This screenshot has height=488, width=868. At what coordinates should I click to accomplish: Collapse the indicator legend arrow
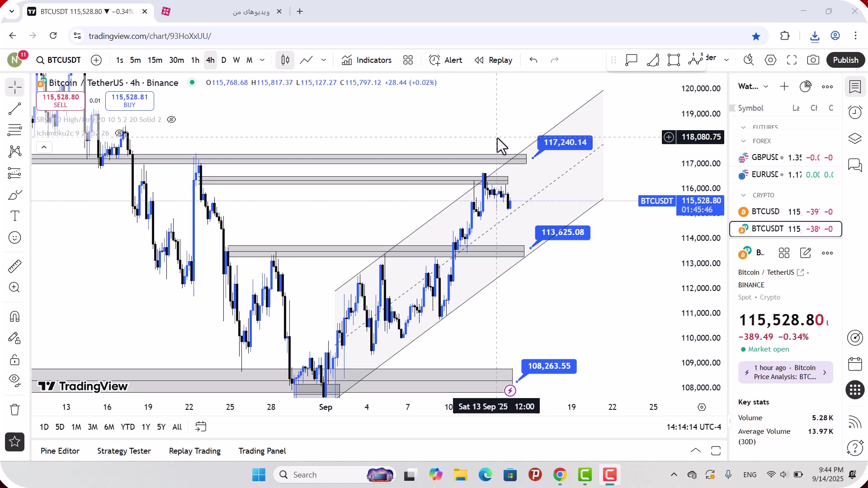[x=44, y=147]
